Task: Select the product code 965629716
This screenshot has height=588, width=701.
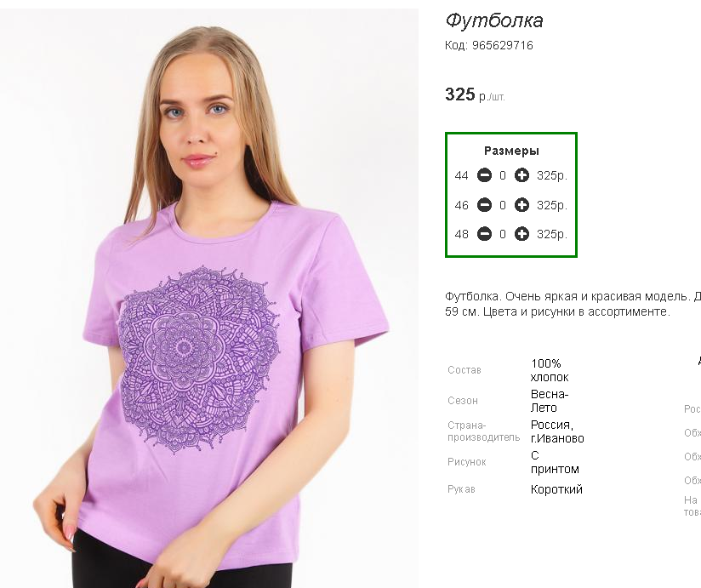Action: [x=503, y=45]
